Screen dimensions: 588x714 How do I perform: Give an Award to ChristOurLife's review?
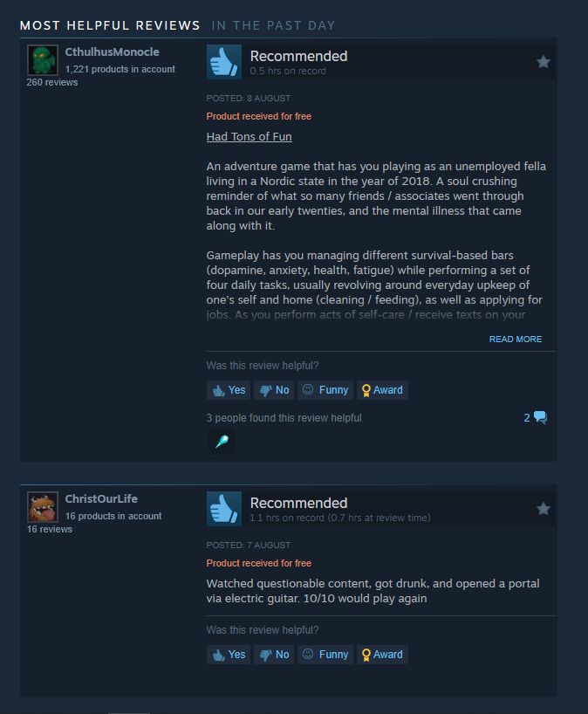[x=382, y=655]
